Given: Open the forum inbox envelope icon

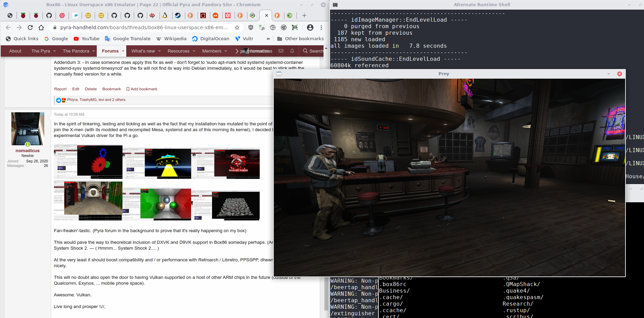Looking at the screenshot, I should click(x=281, y=51).
